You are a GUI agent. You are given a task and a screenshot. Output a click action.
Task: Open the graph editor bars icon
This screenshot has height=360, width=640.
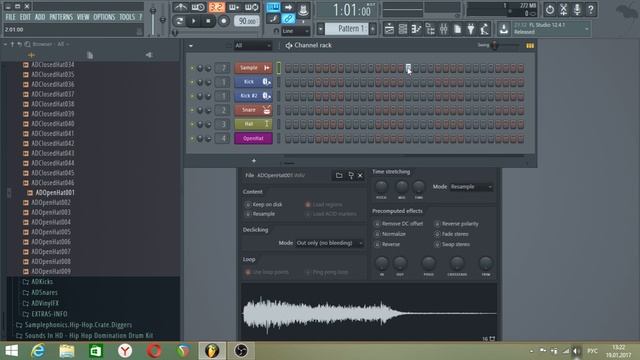pos(530,45)
